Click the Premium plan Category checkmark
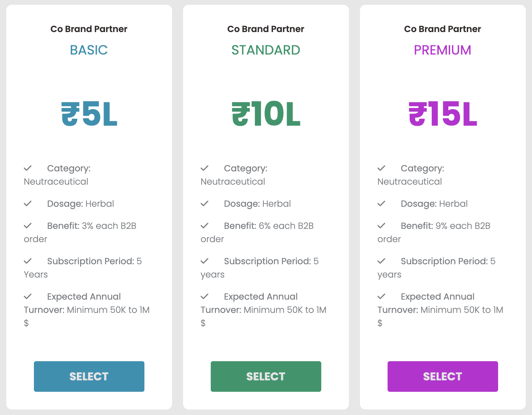Image resolution: width=532 pixels, height=415 pixels. tap(382, 168)
